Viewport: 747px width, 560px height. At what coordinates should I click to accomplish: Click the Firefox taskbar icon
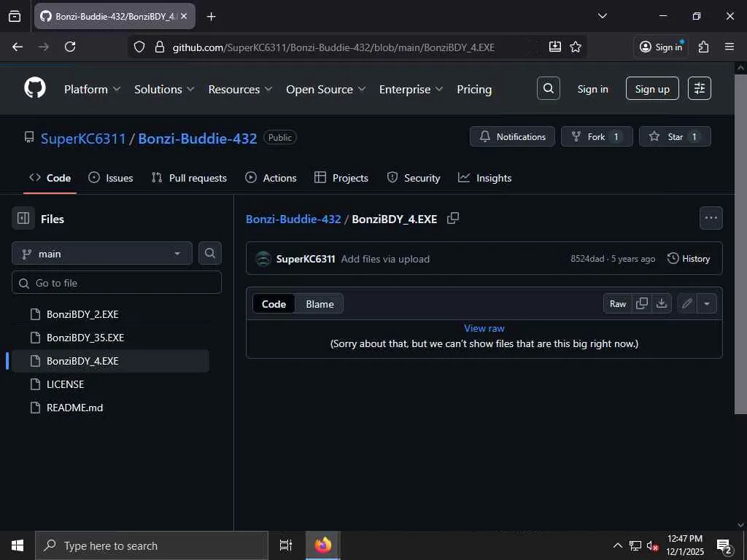pos(323,545)
